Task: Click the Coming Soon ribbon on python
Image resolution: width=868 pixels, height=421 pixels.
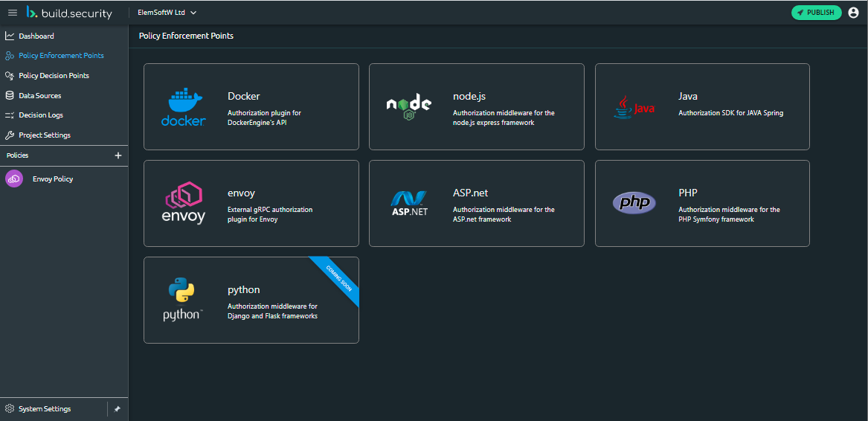Action: 338,277
